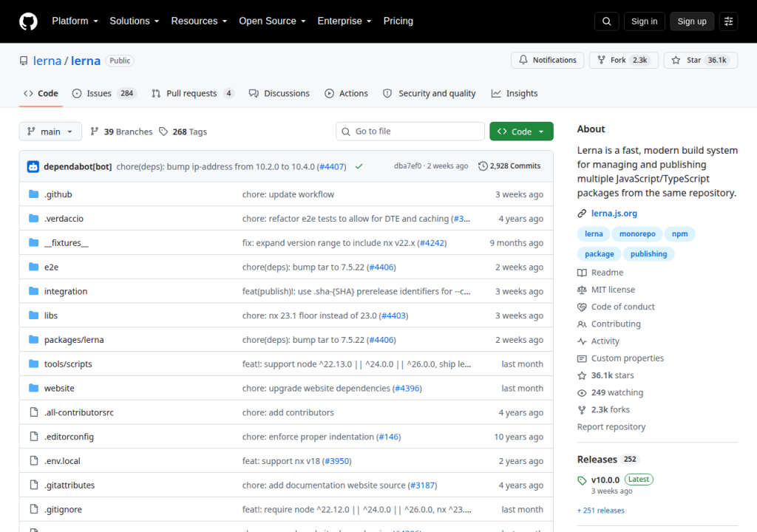The width and height of the screenshot is (757, 532).
Task: Open the Discussions tab
Action: (279, 94)
